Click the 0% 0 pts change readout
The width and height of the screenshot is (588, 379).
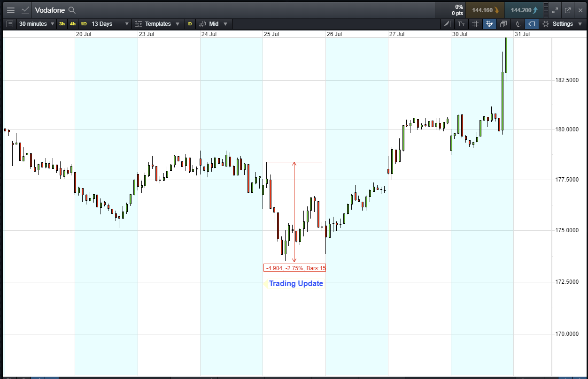pyautogui.click(x=457, y=10)
